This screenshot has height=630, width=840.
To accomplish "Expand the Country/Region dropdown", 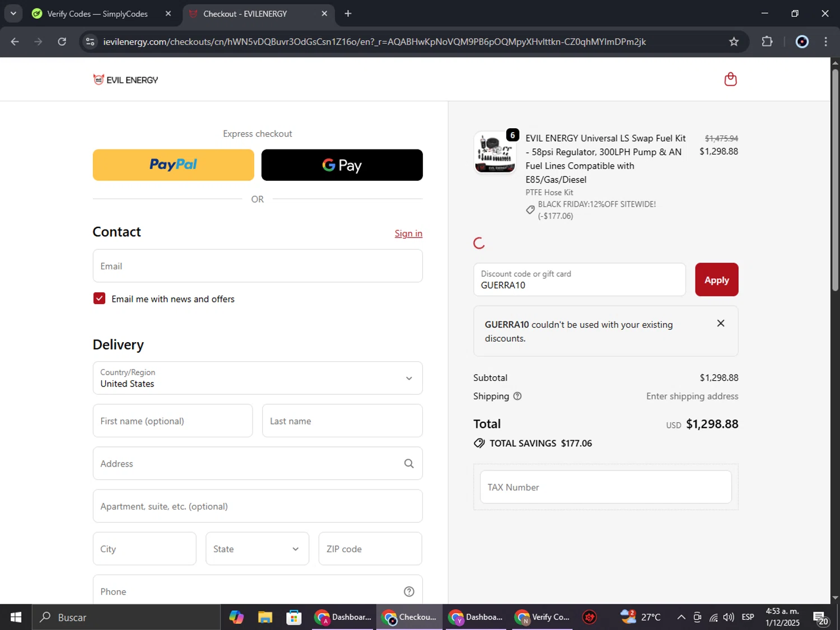I will (258, 378).
